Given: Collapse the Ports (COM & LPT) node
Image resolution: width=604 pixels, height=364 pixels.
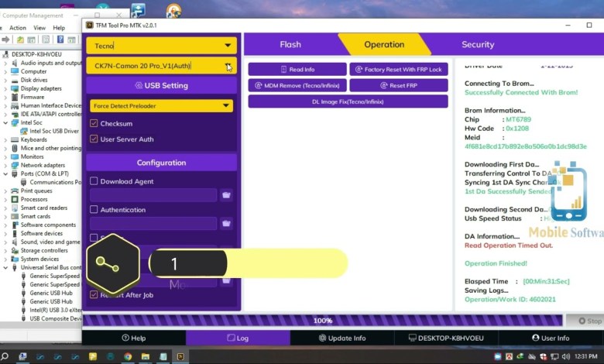Looking at the screenshot, I should pyautogui.click(x=5, y=173).
